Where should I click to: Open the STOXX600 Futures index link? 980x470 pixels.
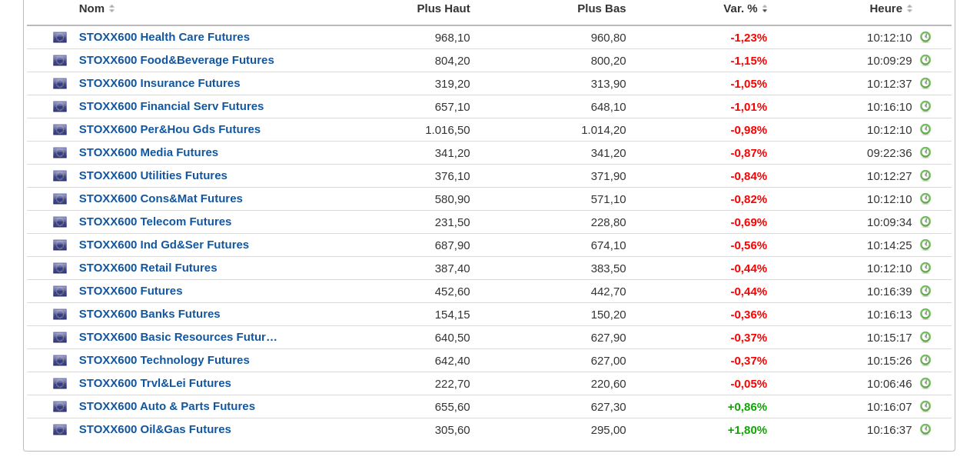coord(131,291)
